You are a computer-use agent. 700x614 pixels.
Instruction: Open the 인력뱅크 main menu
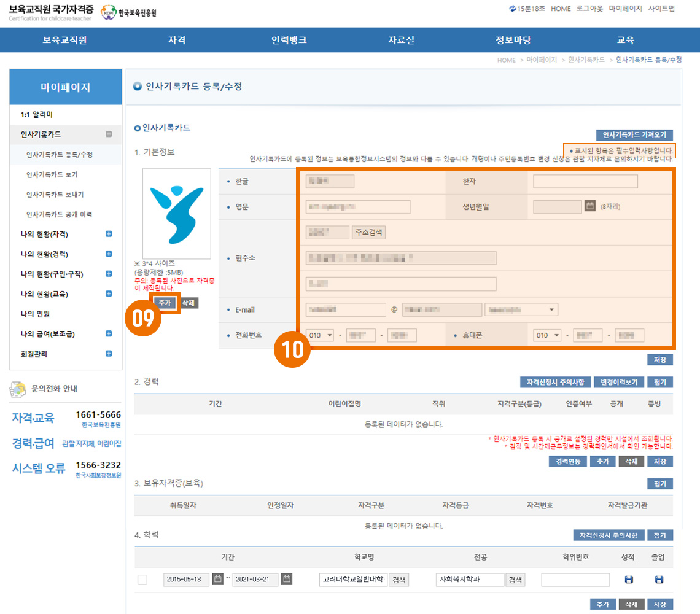289,41
